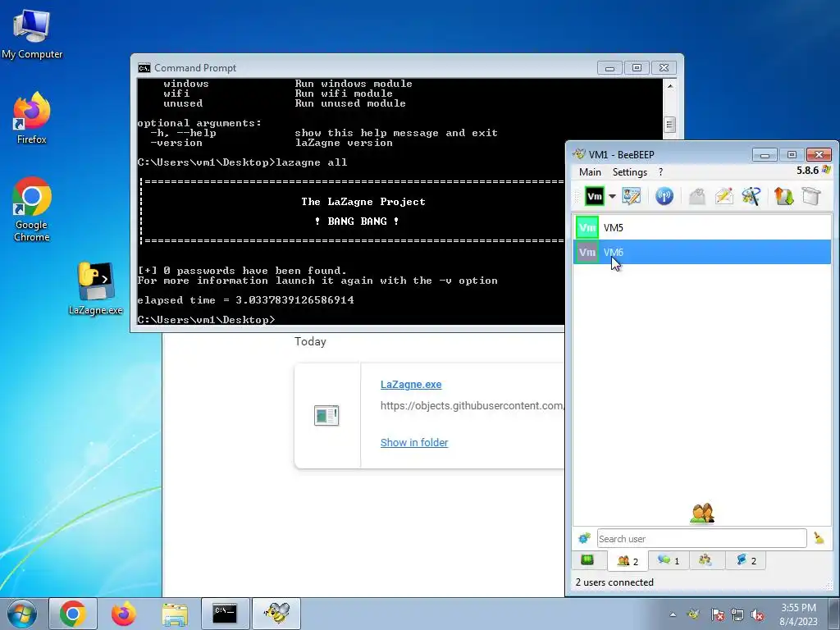Screen dimensions: 840x630
Task: Click the BeeBEEP bee taskbar button
Action: pos(276,614)
